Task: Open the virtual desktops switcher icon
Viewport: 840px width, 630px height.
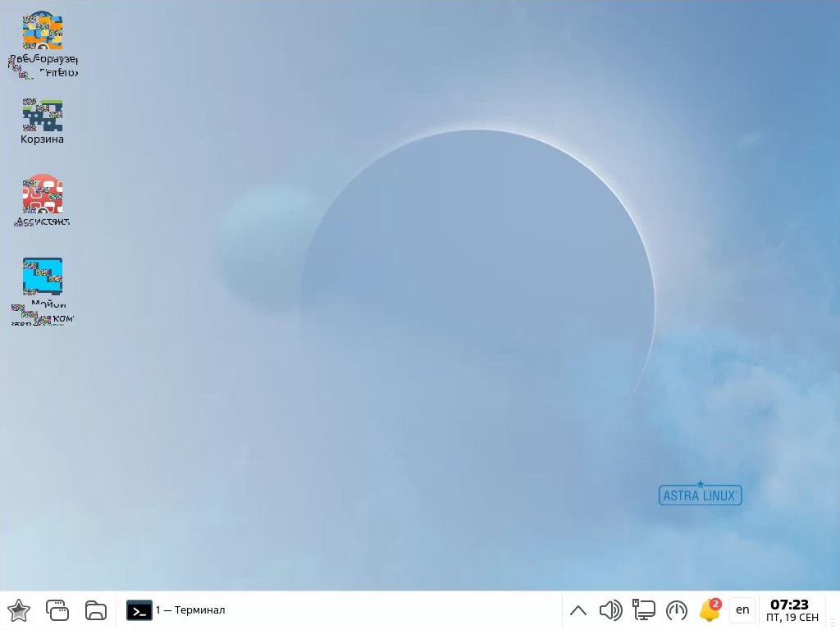Action: (x=57, y=610)
